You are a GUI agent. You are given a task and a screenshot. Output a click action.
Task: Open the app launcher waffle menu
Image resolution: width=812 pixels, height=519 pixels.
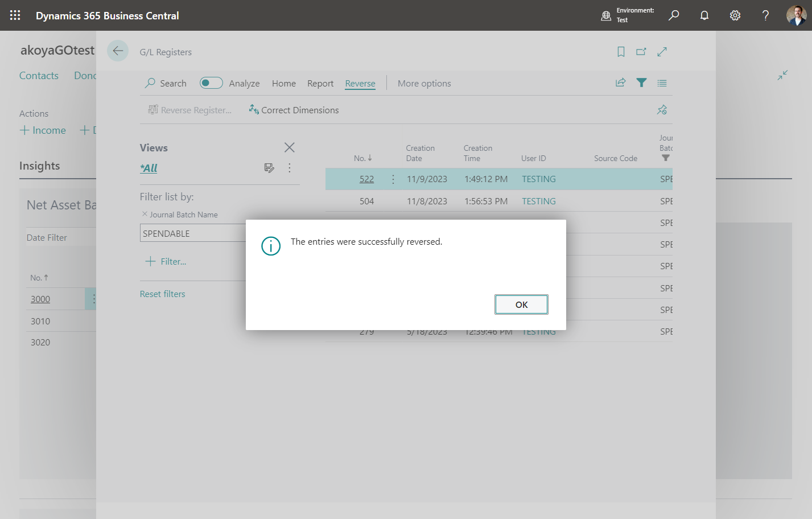coord(15,15)
